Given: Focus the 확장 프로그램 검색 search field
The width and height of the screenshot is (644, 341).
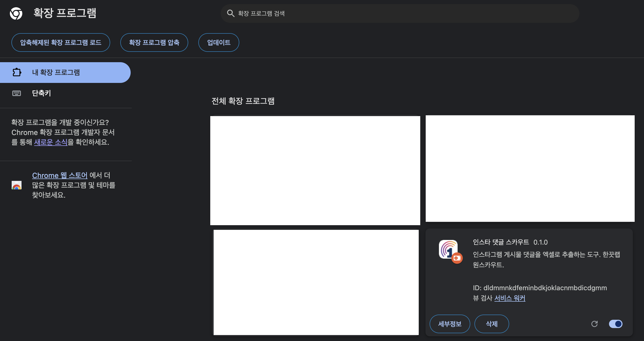Looking at the screenshot, I should [400, 13].
